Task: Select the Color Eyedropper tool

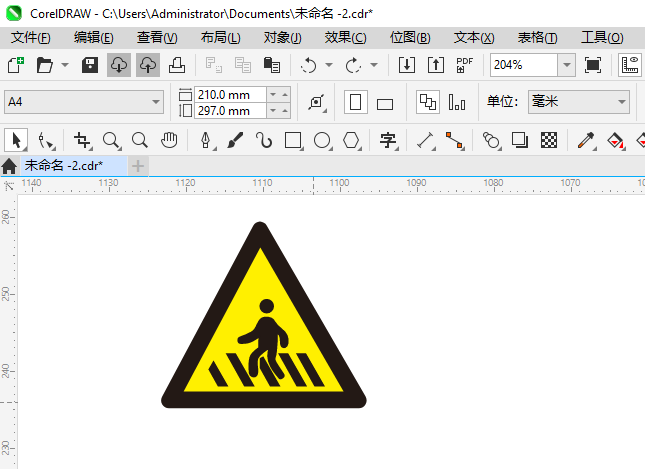Action: 586,141
